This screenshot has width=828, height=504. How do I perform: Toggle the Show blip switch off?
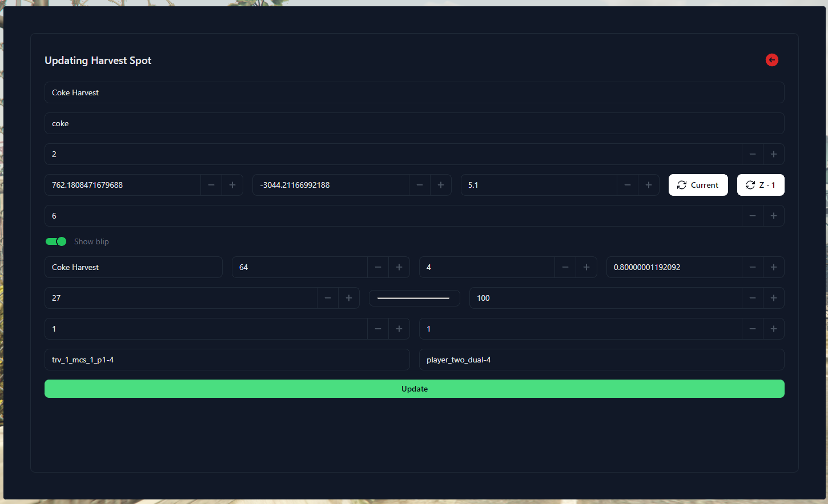pyautogui.click(x=55, y=241)
